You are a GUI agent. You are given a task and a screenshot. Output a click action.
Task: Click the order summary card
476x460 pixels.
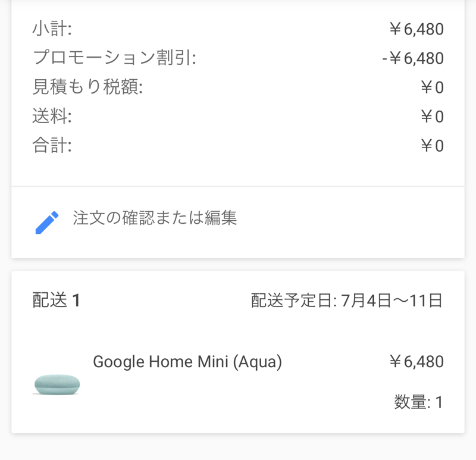click(x=238, y=129)
